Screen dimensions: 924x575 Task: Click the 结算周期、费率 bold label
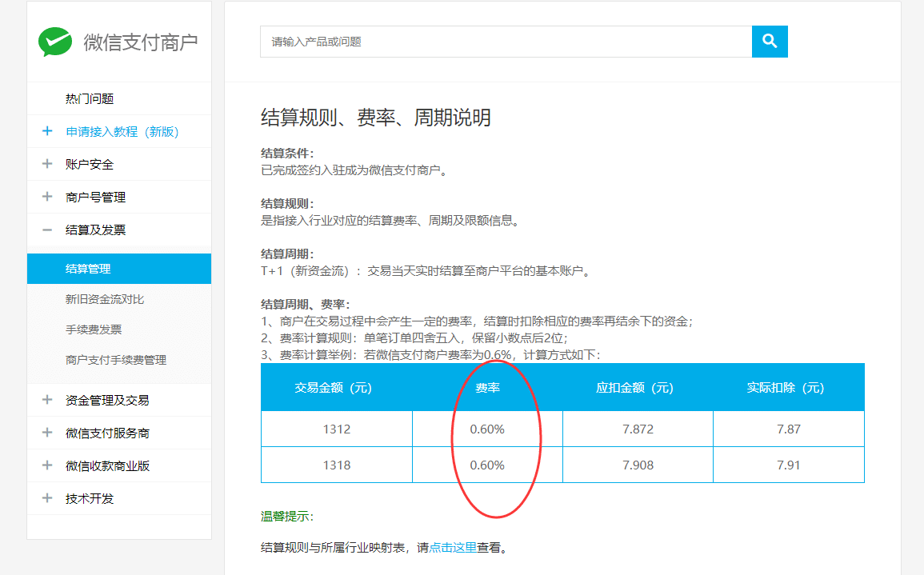pos(306,304)
